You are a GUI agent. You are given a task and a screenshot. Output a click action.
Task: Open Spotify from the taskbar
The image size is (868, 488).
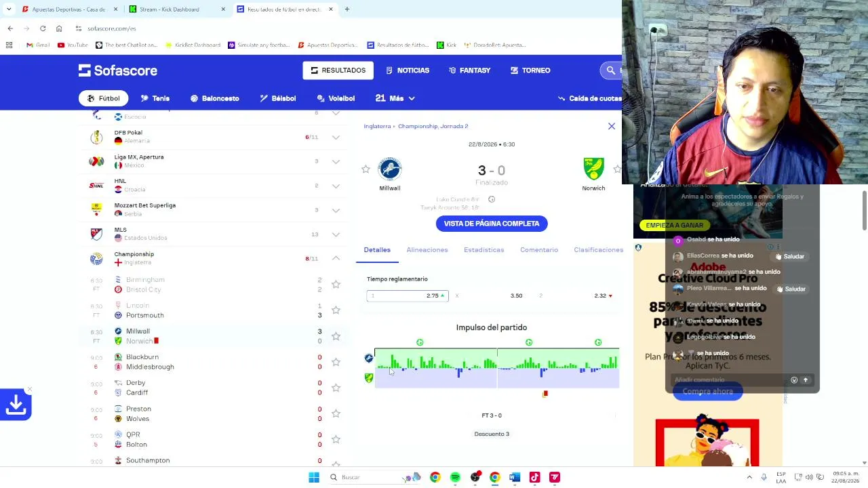pos(455,477)
